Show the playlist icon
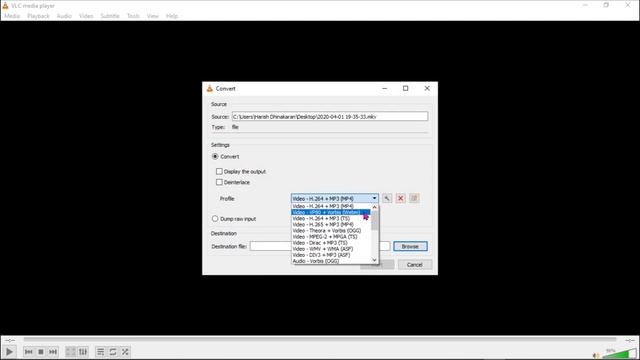This screenshot has height=360, width=640. [100, 352]
